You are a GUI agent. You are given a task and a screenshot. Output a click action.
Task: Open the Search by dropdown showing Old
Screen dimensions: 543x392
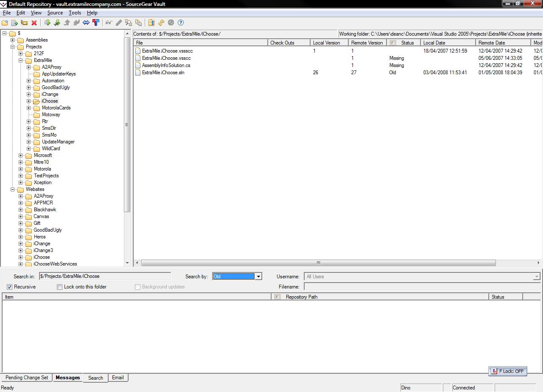tap(258, 277)
